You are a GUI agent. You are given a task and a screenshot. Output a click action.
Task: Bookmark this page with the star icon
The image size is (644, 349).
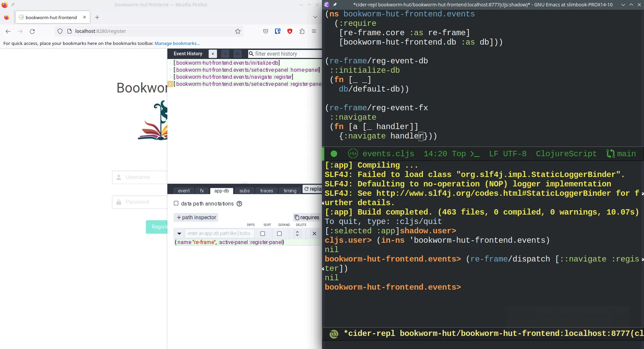coord(238,31)
